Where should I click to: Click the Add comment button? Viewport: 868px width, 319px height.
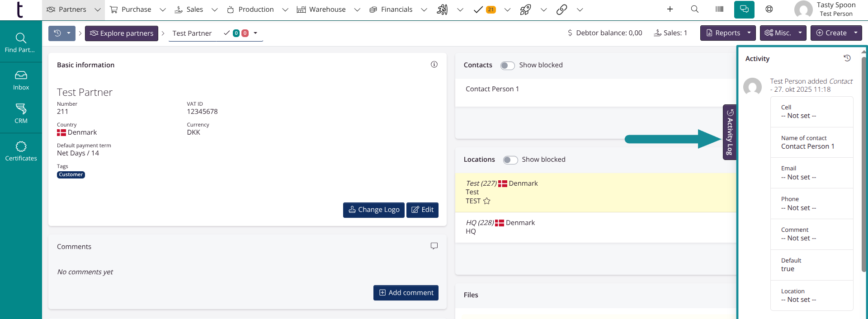coord(406,293)
